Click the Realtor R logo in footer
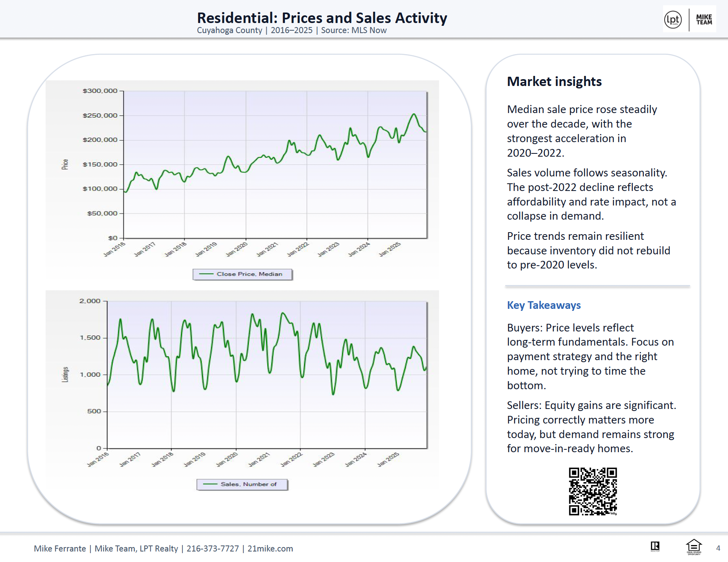728x562 pixels. click(x=655, y=547)
